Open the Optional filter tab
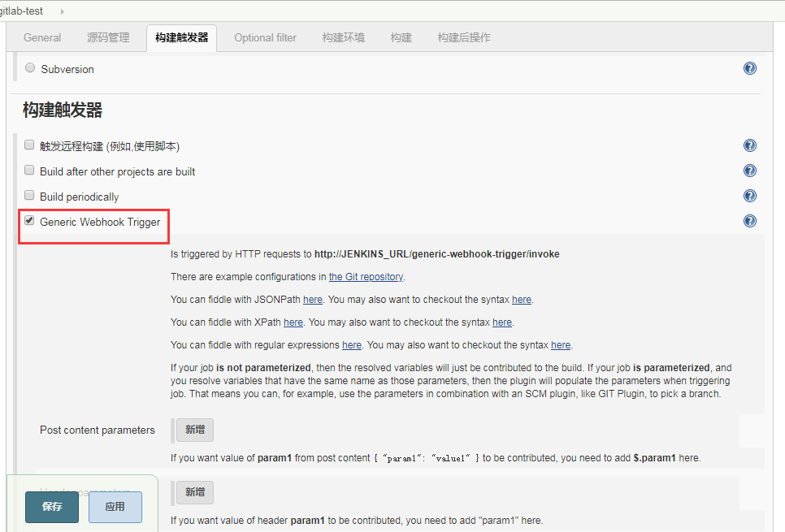This screenshot has height=532, width=785. tap(265, 37)
